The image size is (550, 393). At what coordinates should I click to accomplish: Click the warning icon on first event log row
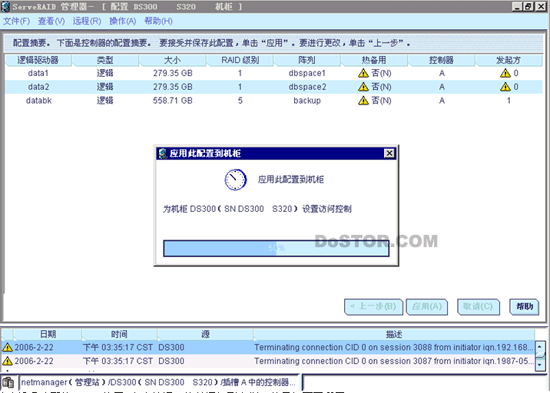click(x=7, y=347)
